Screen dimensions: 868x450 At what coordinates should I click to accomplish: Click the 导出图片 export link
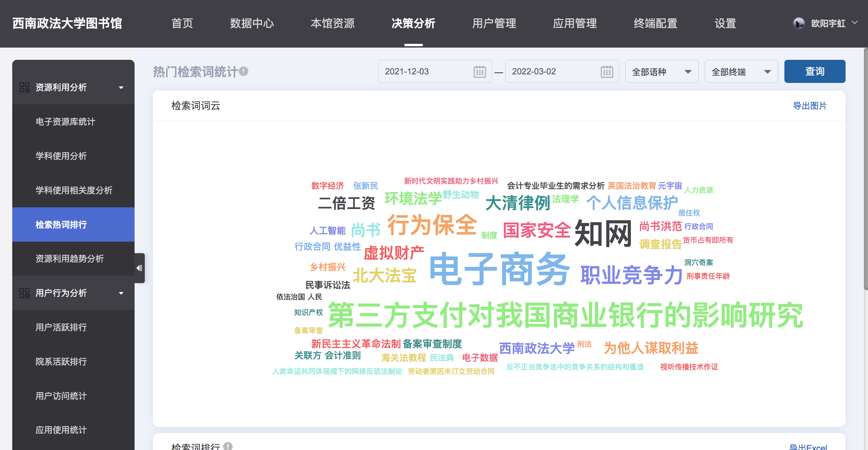(x=809, y=106)
